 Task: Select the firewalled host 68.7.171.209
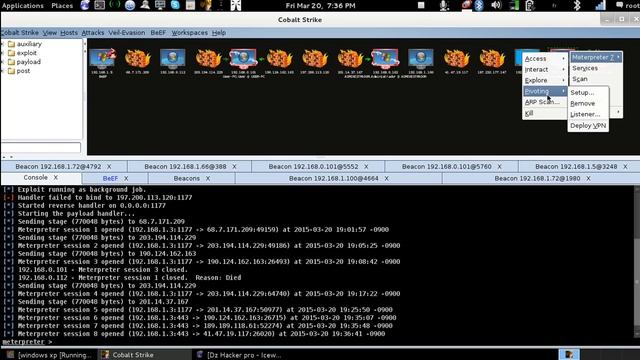[138, 59]
